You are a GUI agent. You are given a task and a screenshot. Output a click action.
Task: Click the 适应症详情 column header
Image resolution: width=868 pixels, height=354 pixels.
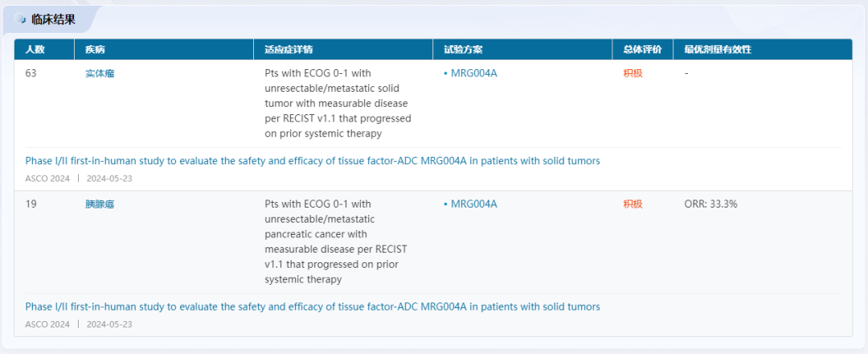coord(289,50)
